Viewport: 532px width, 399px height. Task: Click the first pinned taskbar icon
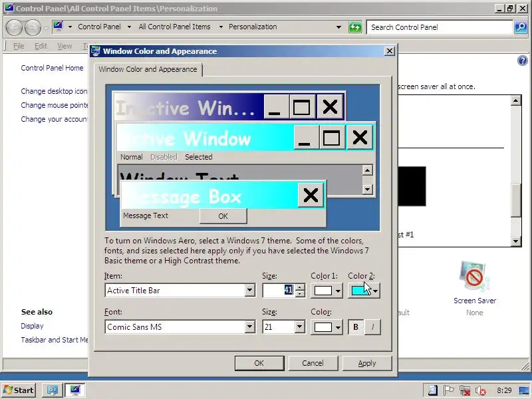53,390
